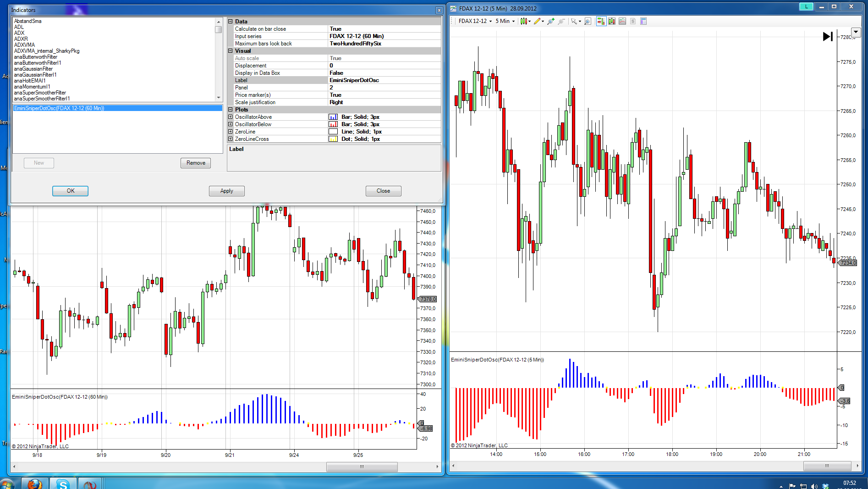868x489 pixels.
Task: Collapse the Data property section
Action: pos(231,21)
